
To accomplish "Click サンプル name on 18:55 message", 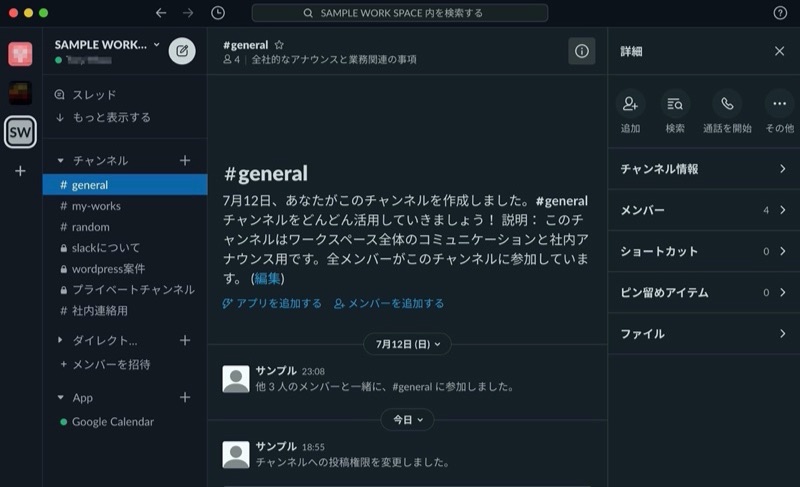I will 276,446.
